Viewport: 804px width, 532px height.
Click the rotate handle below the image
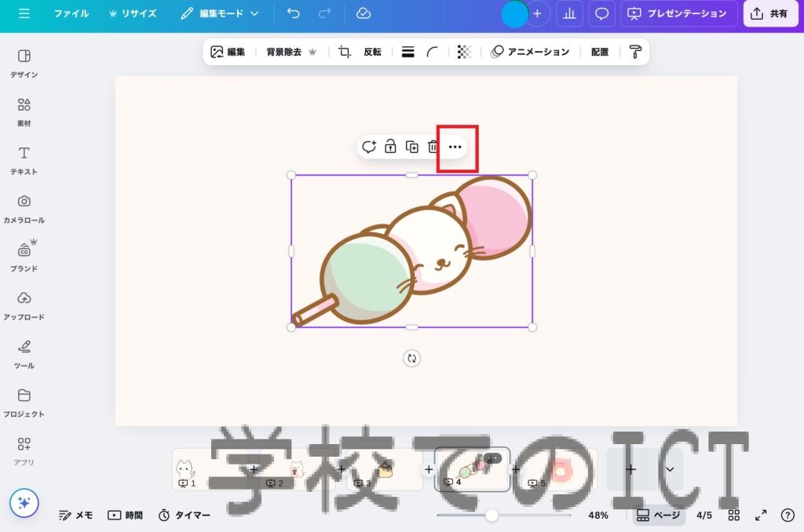point(411,359)
